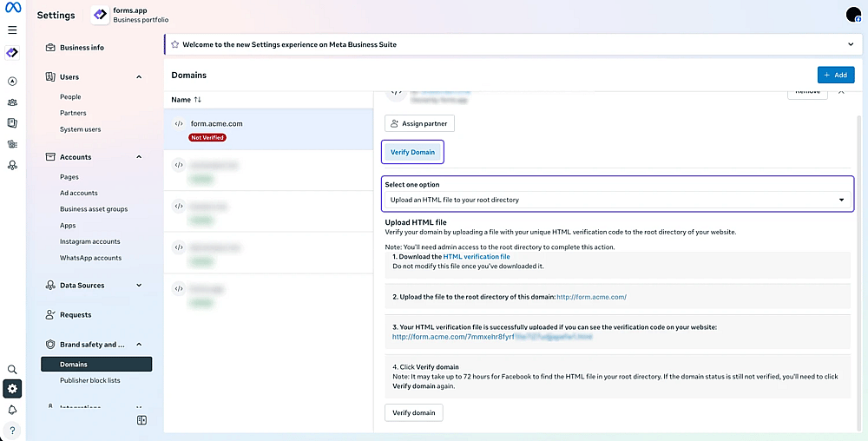Click the Business info briefcase icon

(50, 48)
